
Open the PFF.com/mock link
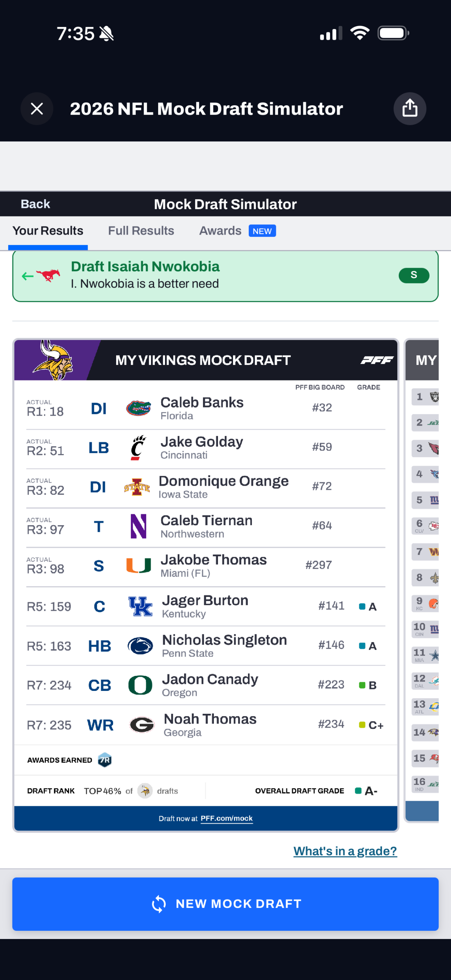point(226,818)
